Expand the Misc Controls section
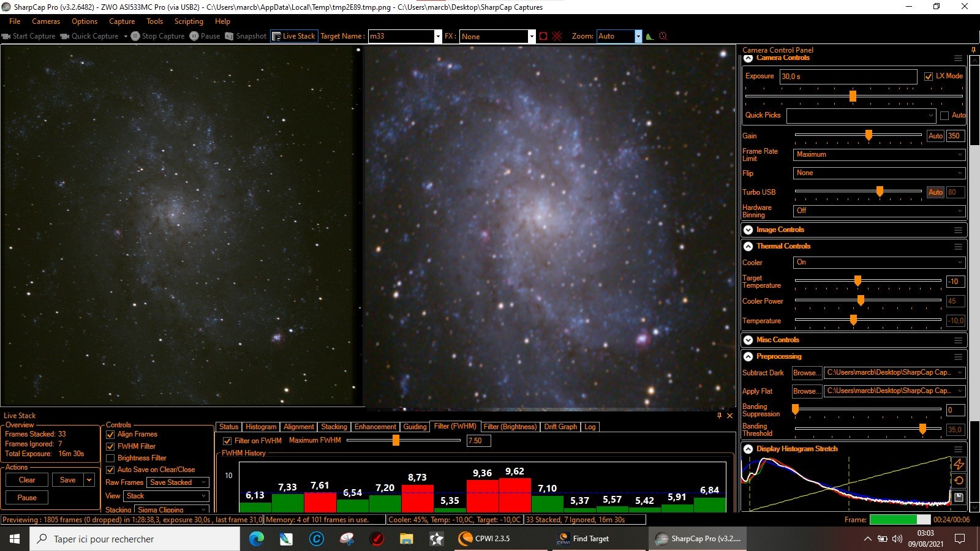 748,340
